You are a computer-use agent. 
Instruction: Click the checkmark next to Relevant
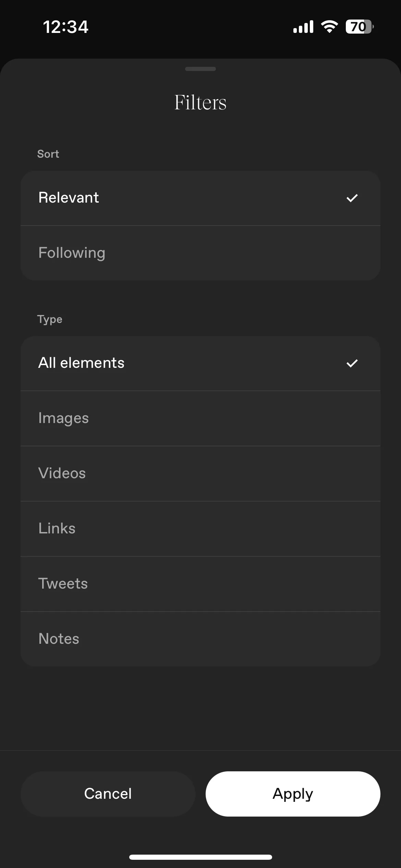click(352, 198)
